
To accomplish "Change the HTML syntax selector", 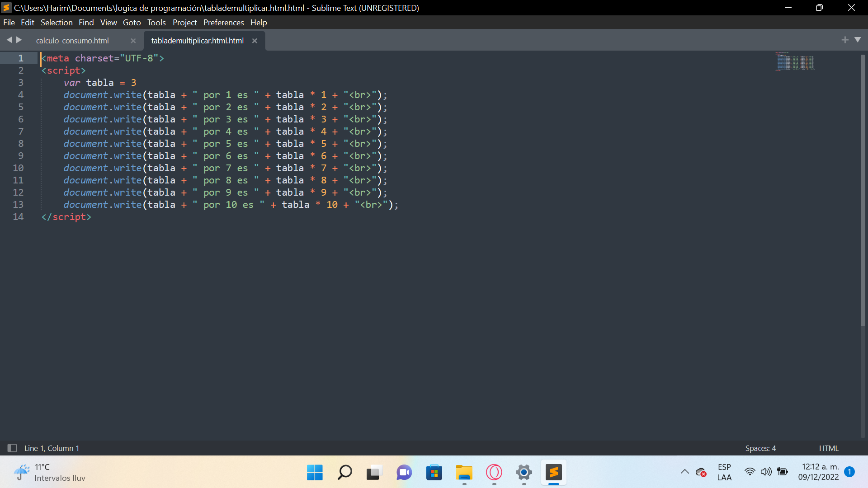I will coord(829,448).
